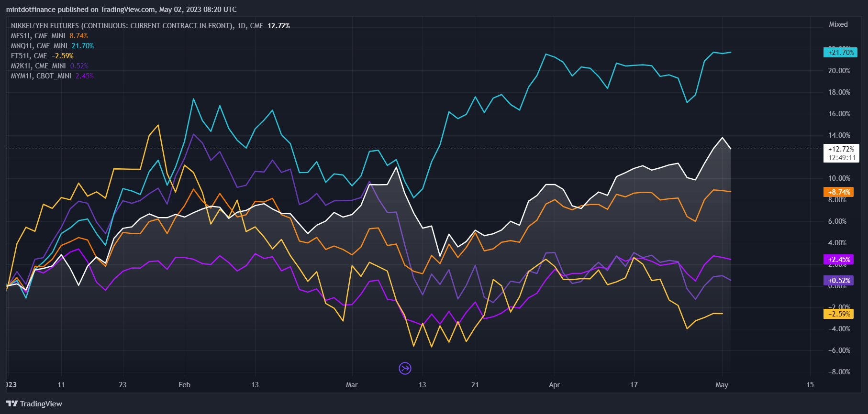
Task: Open the Mixed scale mode label
Action: click(838, 24)
